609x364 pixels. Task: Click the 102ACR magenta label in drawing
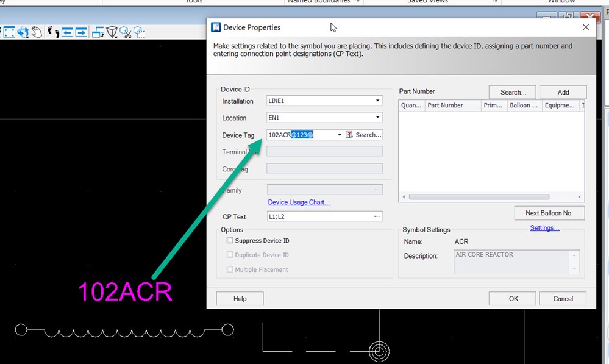coord(125,291)
